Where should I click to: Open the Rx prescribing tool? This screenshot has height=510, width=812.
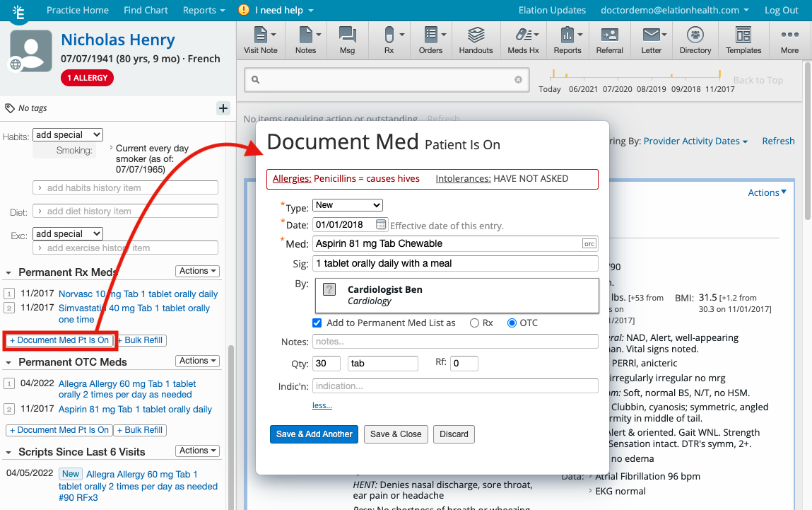(x=389, y=40)
